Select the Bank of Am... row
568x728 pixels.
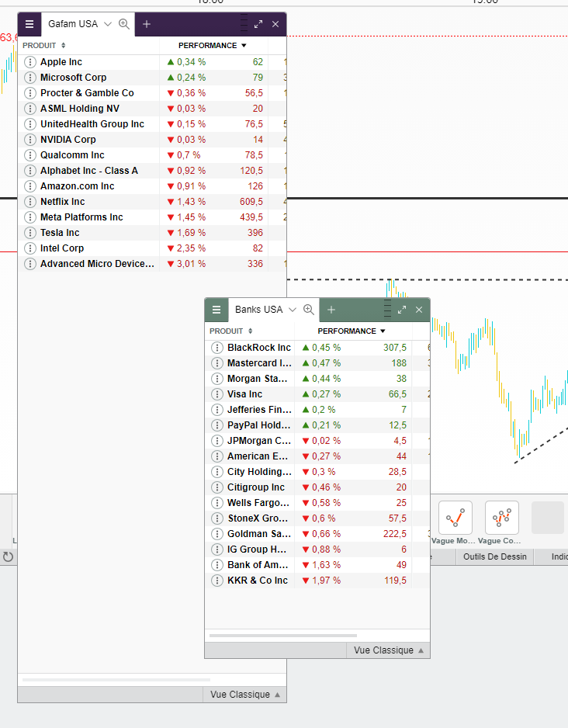click(x=317, y=565)
